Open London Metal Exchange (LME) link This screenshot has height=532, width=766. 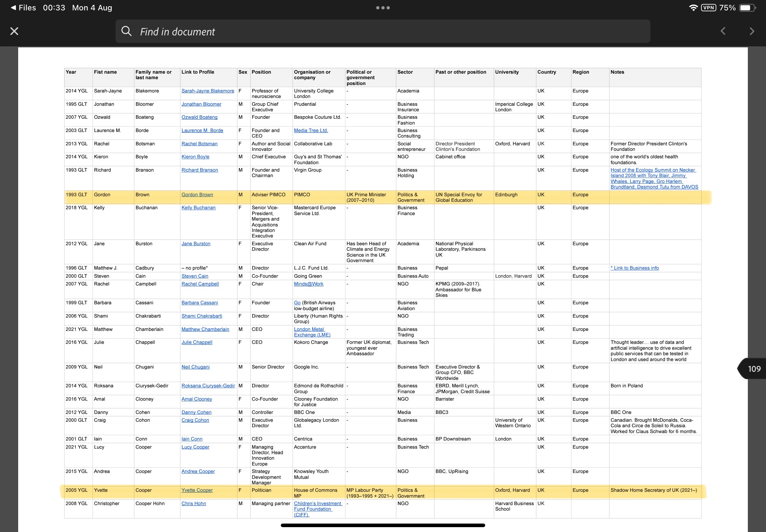312,332
